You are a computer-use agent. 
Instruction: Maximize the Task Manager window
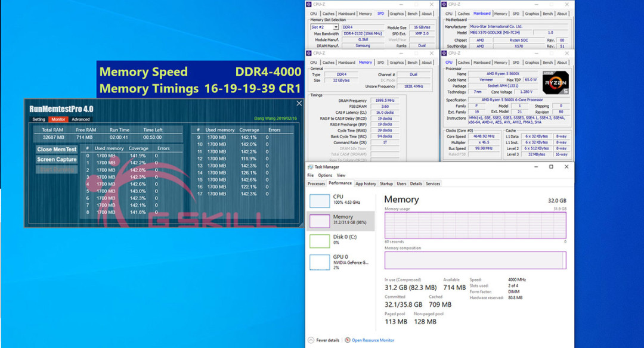pyautogui.click(x=551, y=167)
